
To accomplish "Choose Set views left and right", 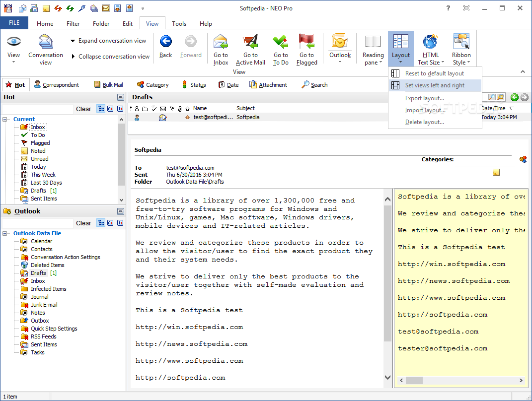I will pos(435,85).
